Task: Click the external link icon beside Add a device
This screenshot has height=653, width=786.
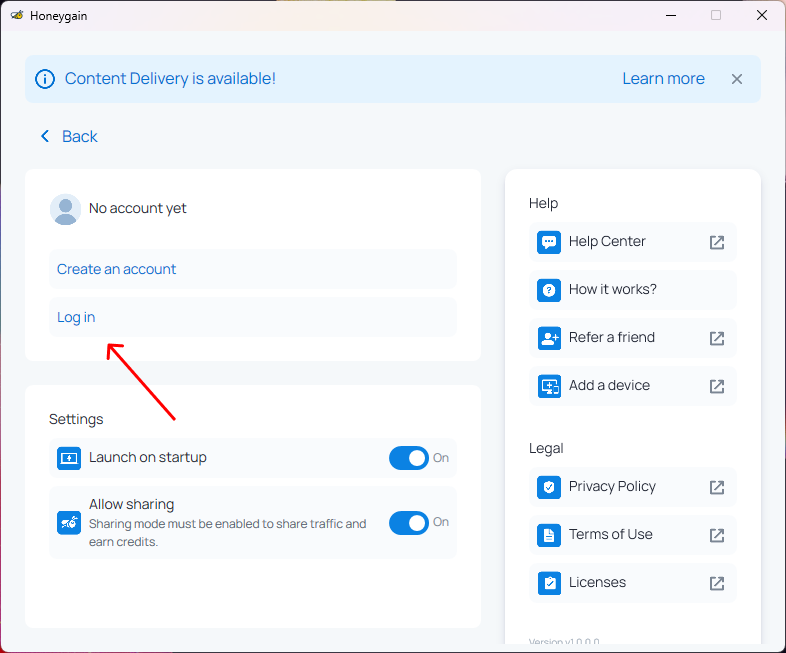Action: pos(717,386)
